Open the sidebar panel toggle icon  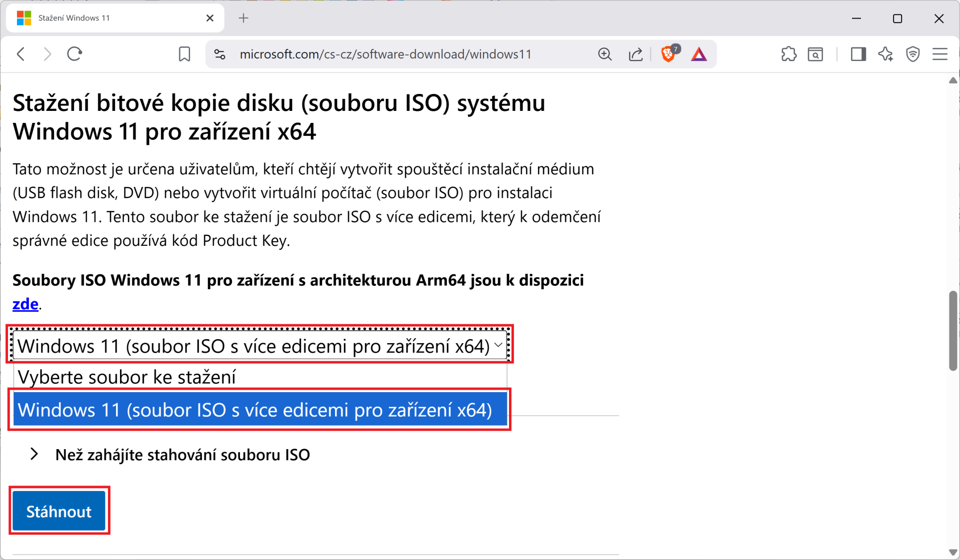(x=858, y=54)
